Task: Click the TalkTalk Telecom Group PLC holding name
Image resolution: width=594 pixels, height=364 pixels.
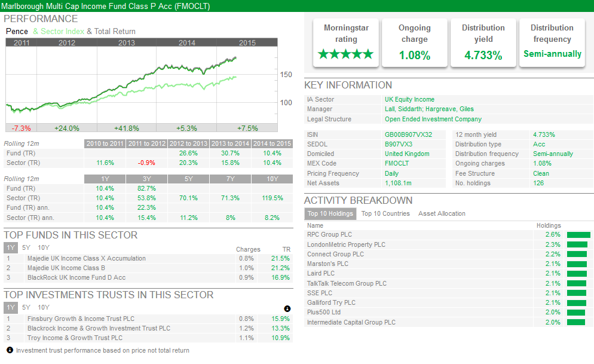Action: pyautogui.click(x=347, y=283)
